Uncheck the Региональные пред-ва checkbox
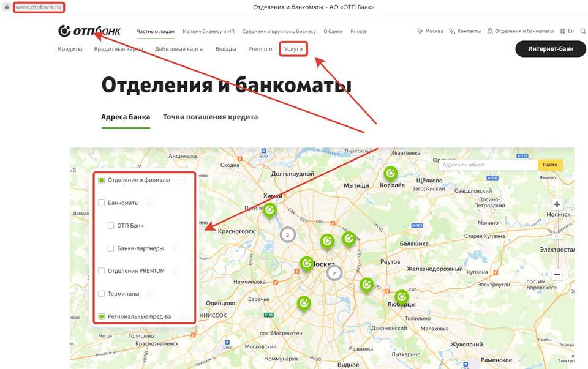The image size is (588, 369). tap(101, 316)
